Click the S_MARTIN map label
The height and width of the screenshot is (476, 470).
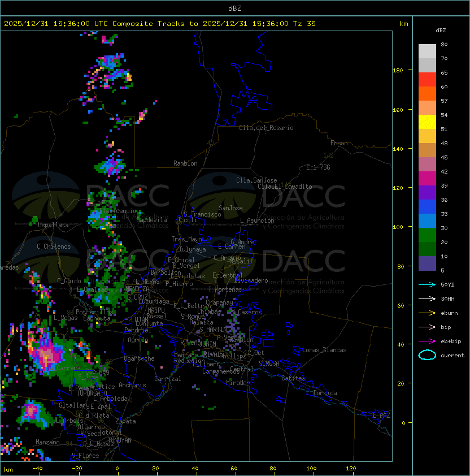(x=213, y=330)
